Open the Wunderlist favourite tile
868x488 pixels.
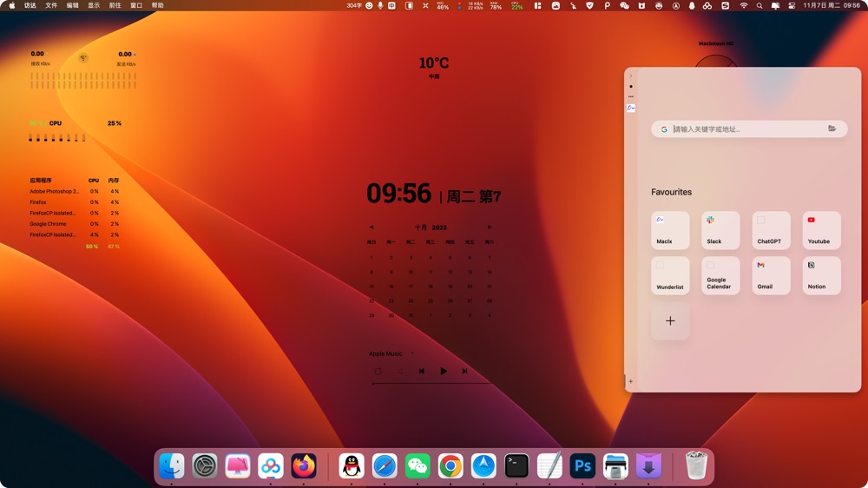point(670,276)
